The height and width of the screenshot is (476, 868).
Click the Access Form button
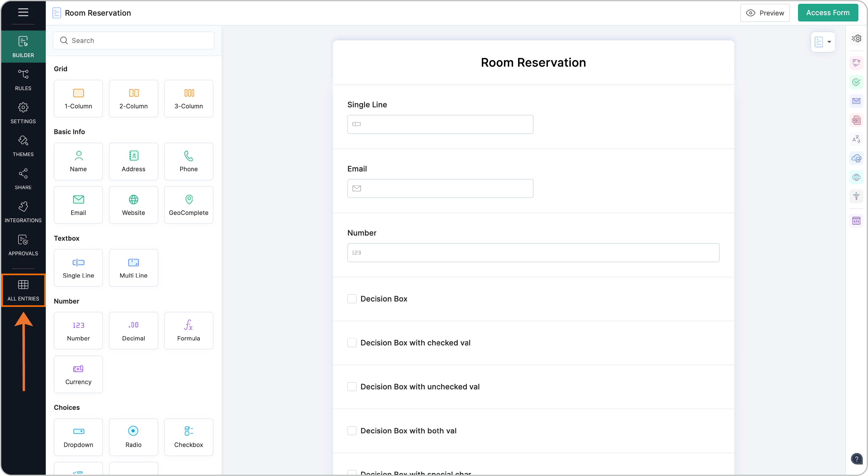828,13
